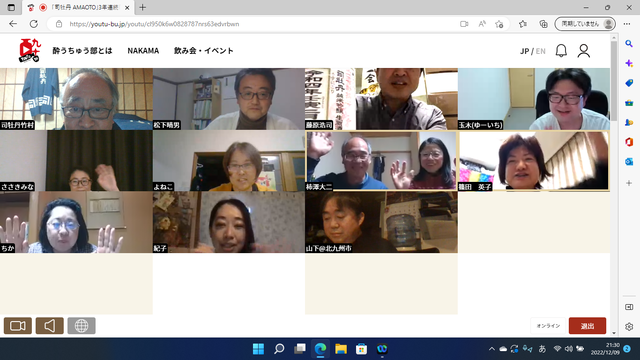
Task: Select video tile of 藤原浩司
Action: pyautogui.click(x=381, y=99)
